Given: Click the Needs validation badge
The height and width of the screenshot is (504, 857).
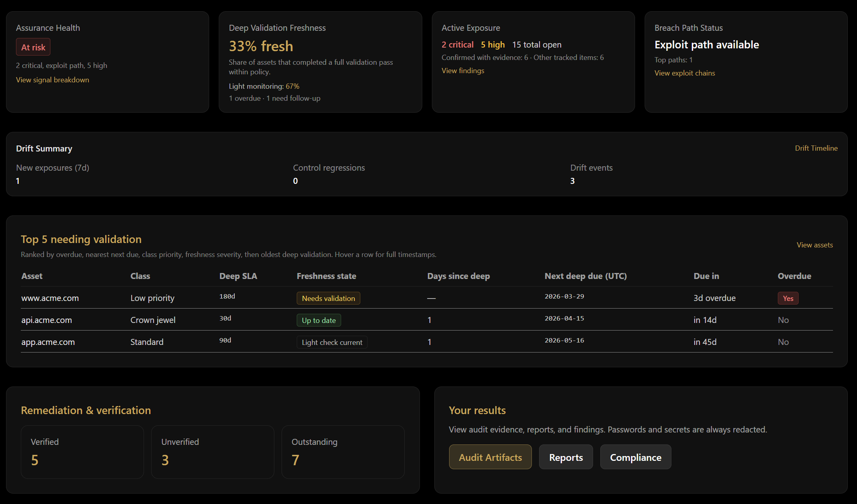Looking at the screenshot, I should click(328, 298).
